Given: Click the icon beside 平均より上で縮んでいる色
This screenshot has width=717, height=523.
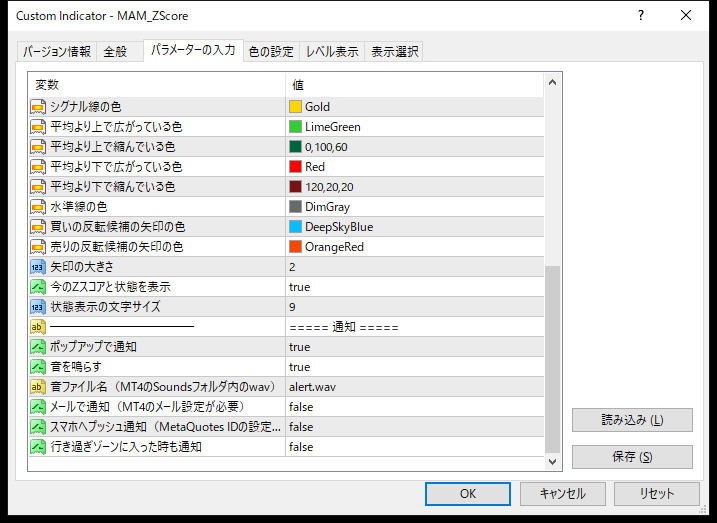Looking at the screenshot, I should pos(38,147).
